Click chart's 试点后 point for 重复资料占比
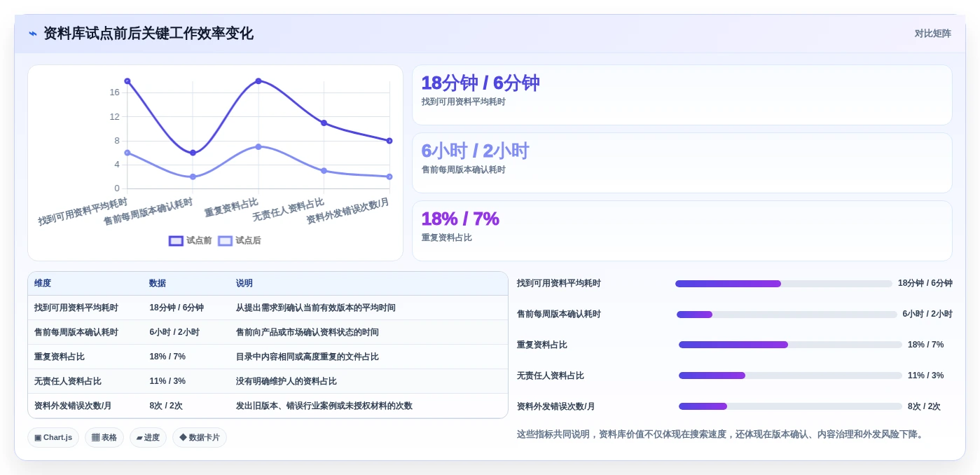The height and width of the screenshot is (475, 980). [258, 146]
